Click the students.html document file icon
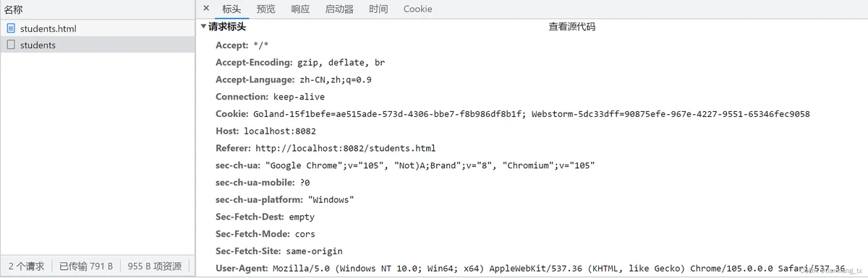868x278 pixels. click(11, 29)
